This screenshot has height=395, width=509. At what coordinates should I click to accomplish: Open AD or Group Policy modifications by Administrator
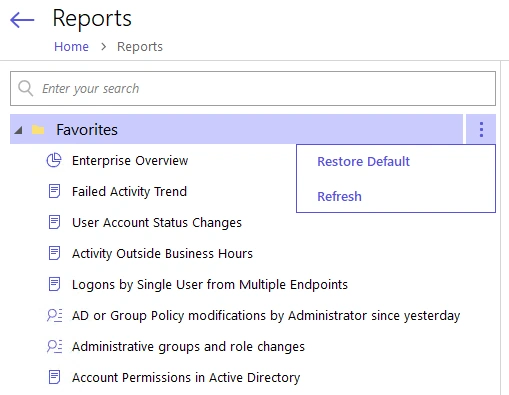point(266,316)
